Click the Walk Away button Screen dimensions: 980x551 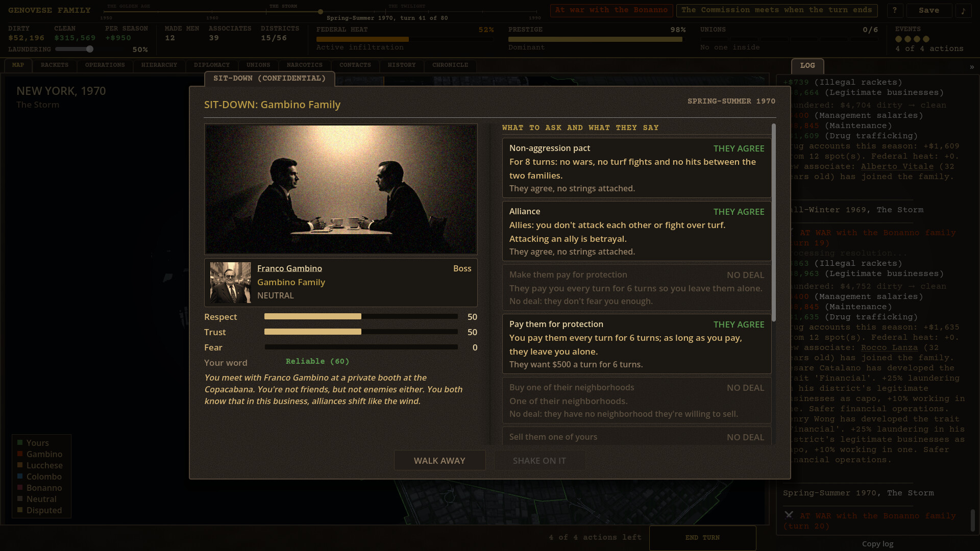point(439,460)
